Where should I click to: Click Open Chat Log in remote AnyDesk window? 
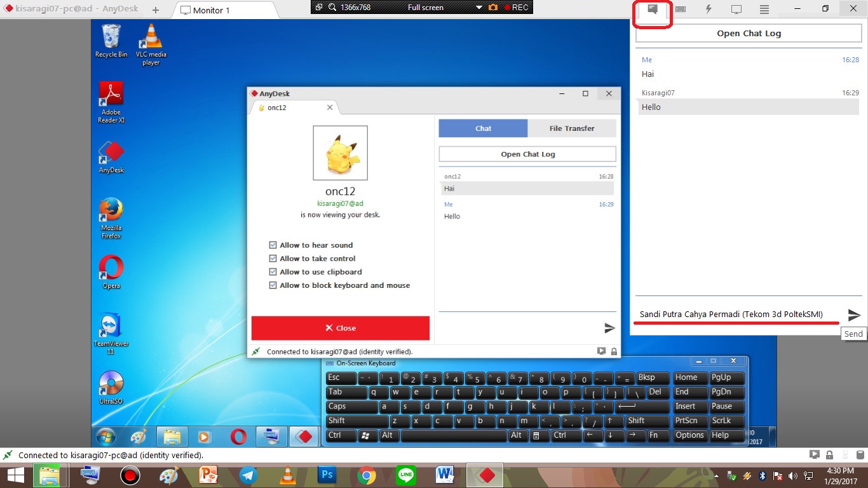[527, 154]
